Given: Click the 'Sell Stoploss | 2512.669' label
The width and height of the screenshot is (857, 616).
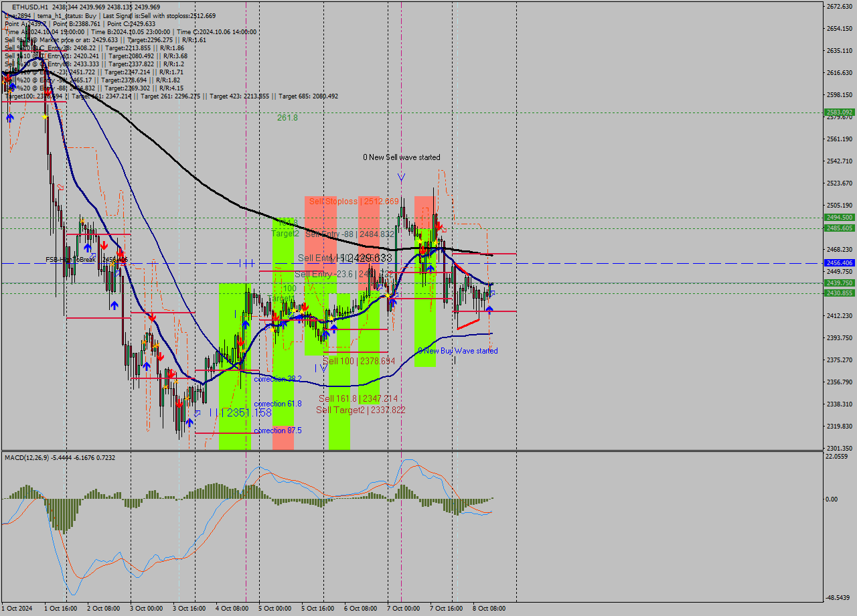Looking at the screenshot, I should [354, 202].
